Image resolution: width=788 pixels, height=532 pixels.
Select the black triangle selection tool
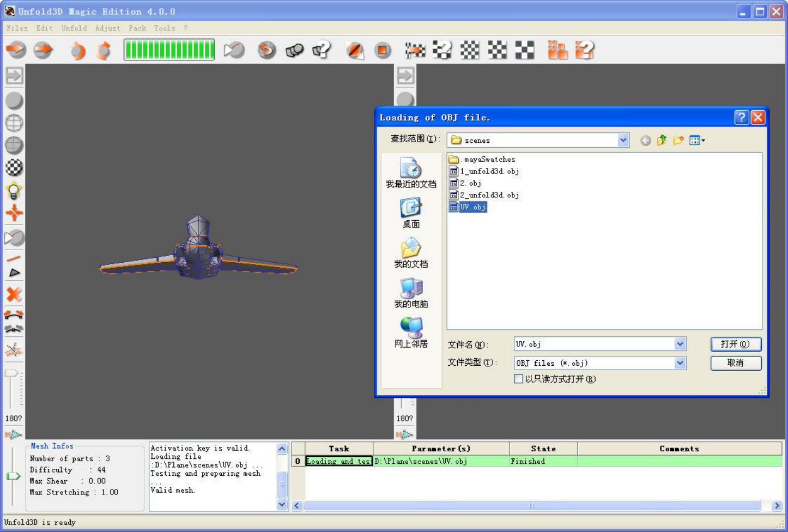(14, 273)
